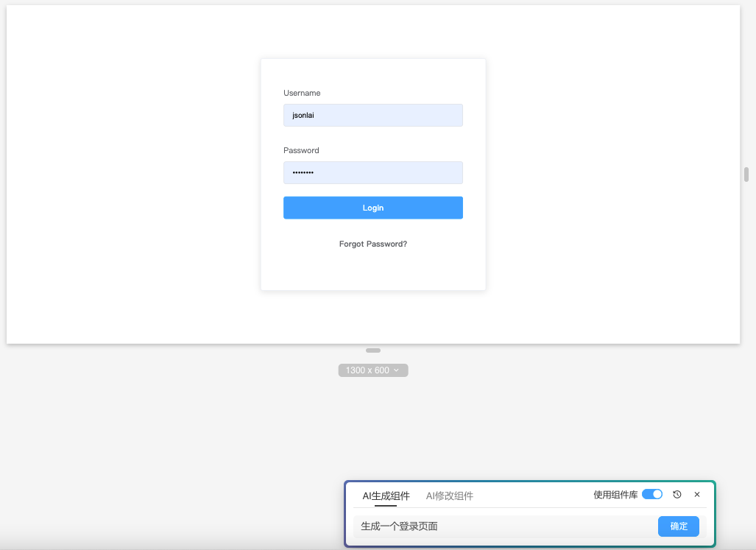Click the Password field label

pos(301,150)
